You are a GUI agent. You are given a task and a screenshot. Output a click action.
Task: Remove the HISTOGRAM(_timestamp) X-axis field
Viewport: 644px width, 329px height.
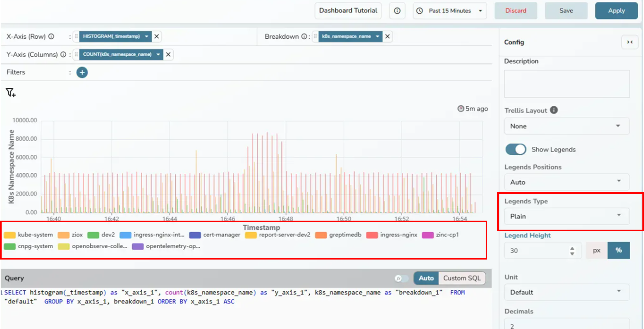157,36
